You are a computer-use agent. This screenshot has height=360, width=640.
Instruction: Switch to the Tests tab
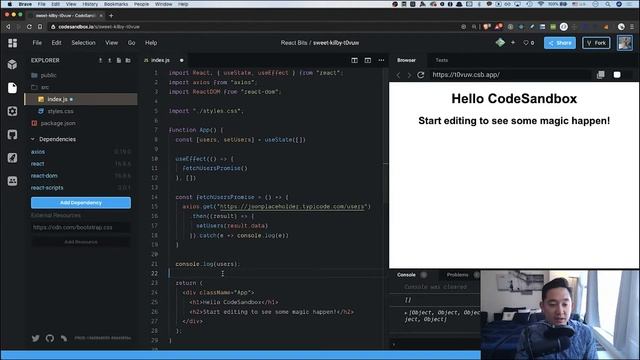[442, 60]
